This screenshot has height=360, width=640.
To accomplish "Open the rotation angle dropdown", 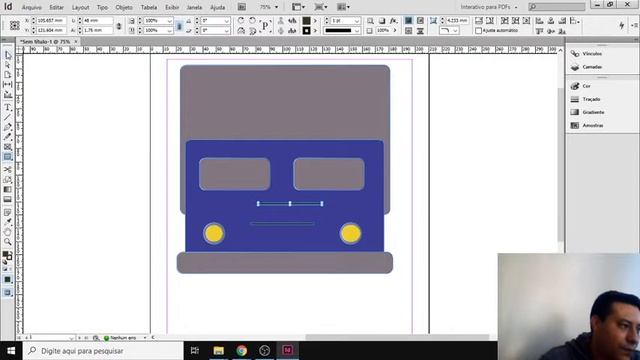I will click(x=227, y=20).
